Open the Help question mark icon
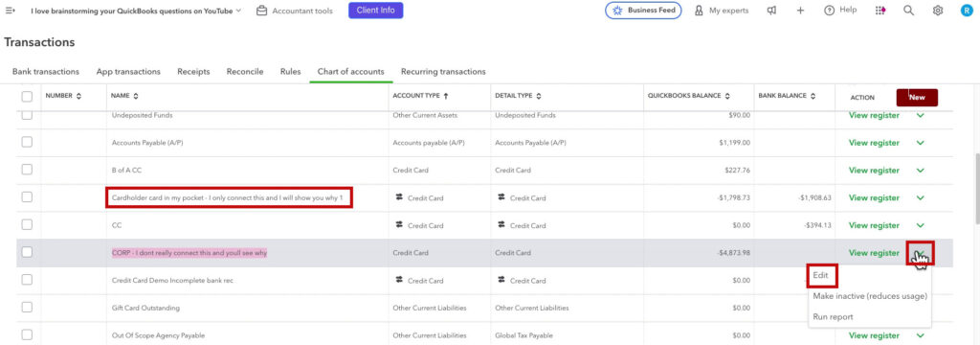 click(830, 11)
